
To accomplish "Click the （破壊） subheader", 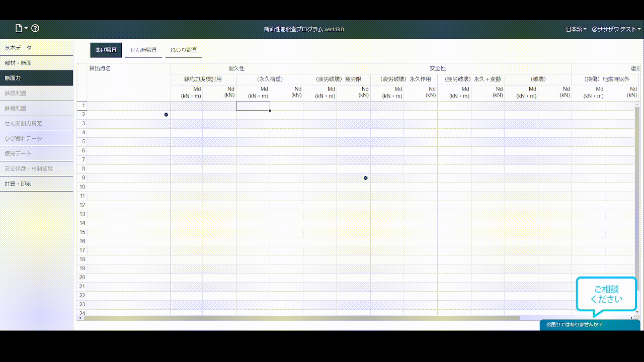I will click(x=538, y=79).
